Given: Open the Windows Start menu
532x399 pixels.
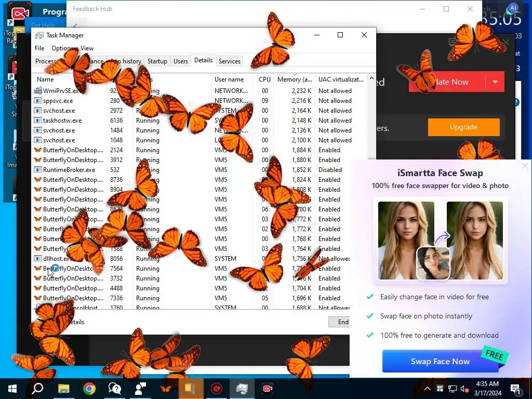Looking at the screenshot, I should pos(12,389).
